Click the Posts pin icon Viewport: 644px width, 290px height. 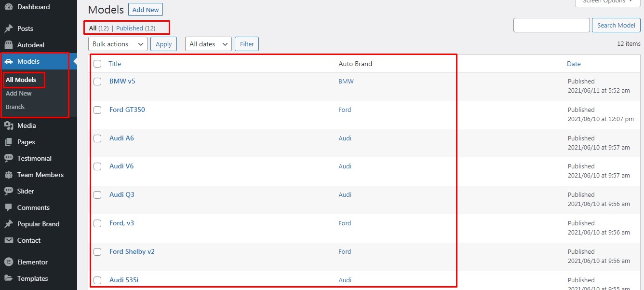[8, 28]
